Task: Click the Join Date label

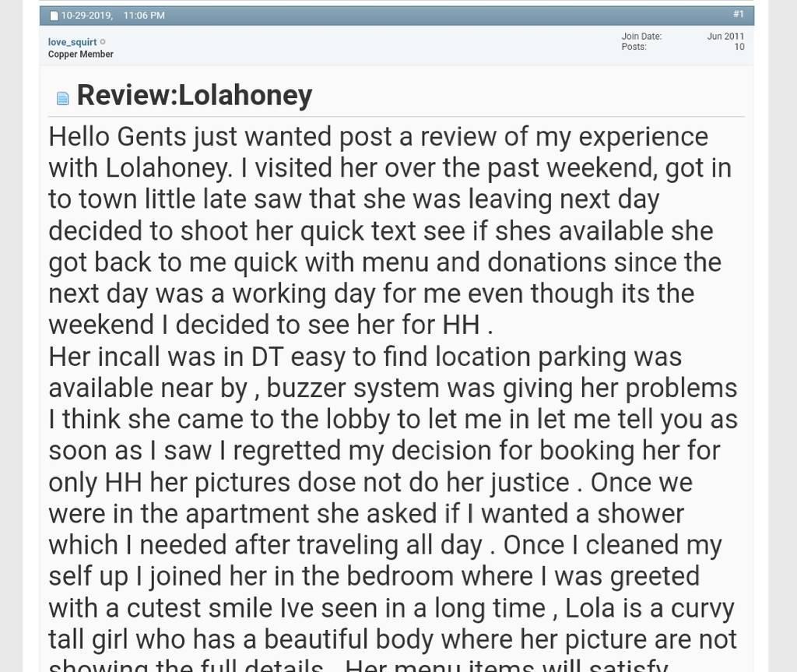Action: [641, 36]
